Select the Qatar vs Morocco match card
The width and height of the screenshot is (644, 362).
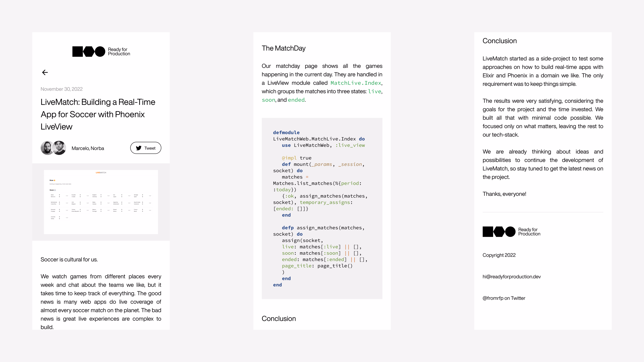click(59, 196)
